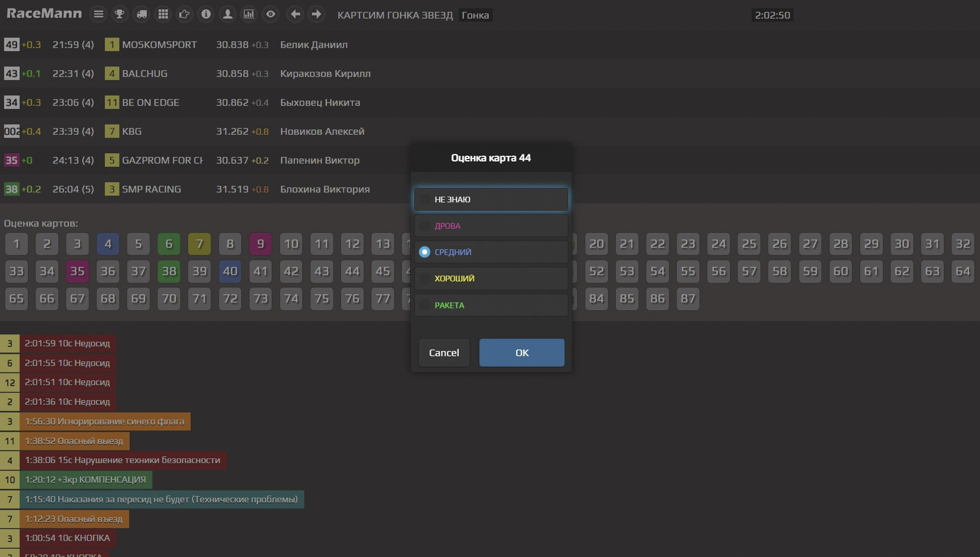Open the bar chart statistics icon

[x=249, y=15]
